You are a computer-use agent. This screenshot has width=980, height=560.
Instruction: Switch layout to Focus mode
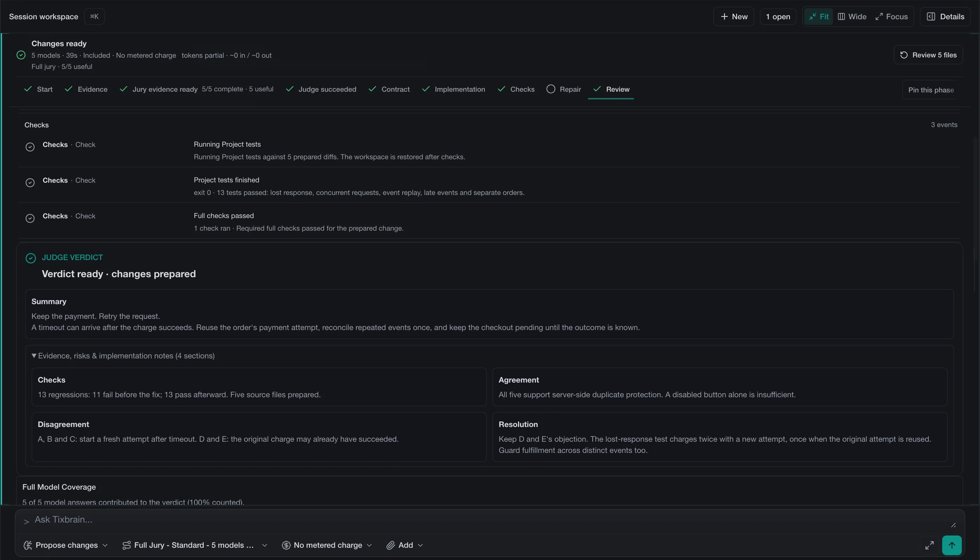891,16
